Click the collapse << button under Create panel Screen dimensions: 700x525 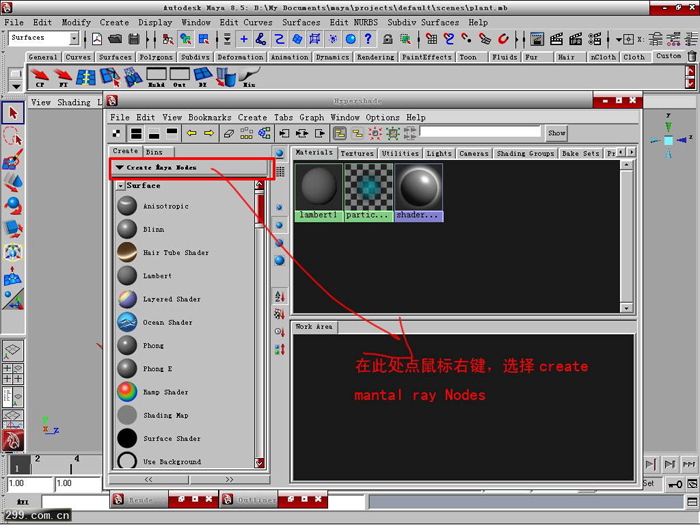coord(148,479)
